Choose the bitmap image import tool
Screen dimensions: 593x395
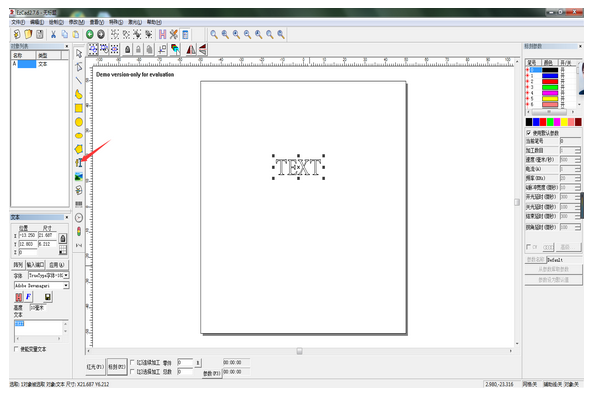(x=79, y=177)
